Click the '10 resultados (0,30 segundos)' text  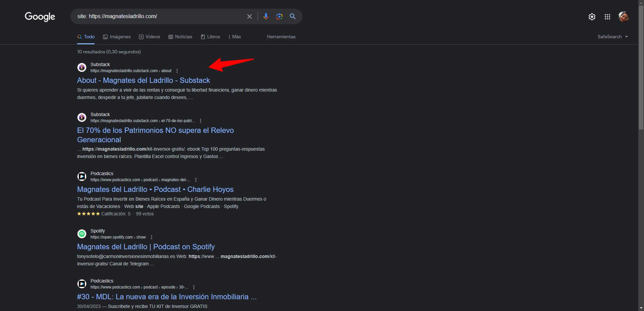tap(109, 52)
